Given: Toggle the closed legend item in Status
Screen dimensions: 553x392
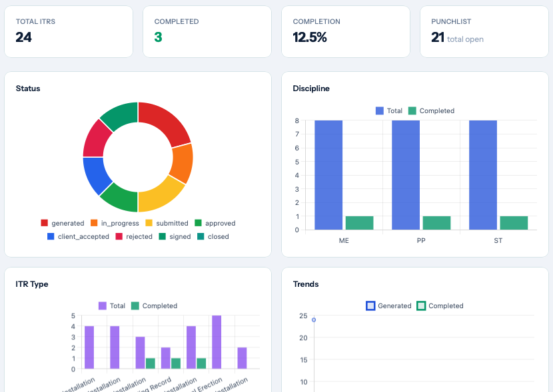Looking at the screenshot, I should click(x=213, y=237).
